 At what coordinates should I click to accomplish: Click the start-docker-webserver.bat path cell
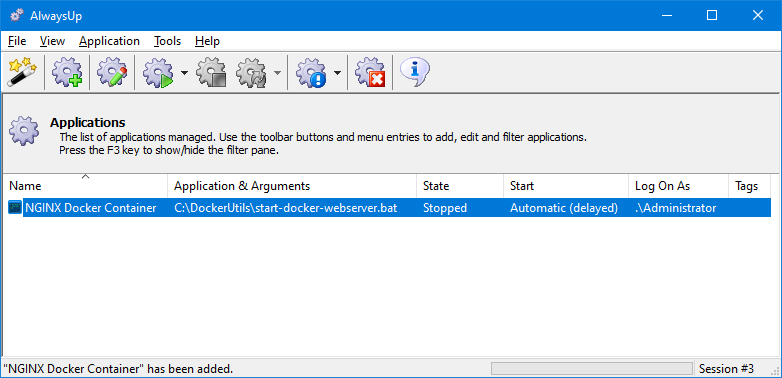pyautogui.click(x=286, y=208)
